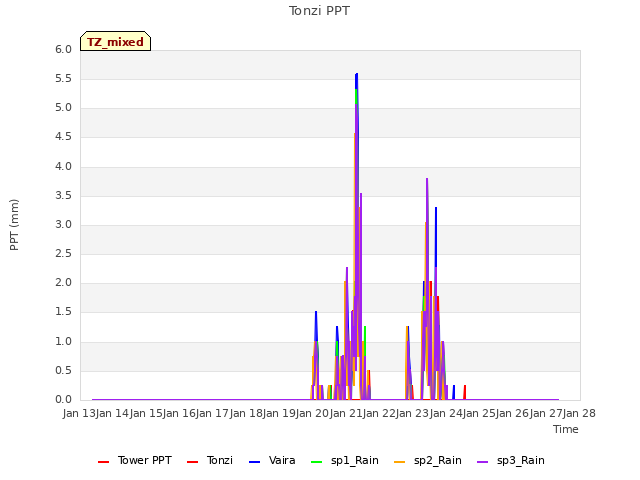Screen dimensions: 640x480
Task: Click the Time x-axis label
Action: [x=566, y=429]
